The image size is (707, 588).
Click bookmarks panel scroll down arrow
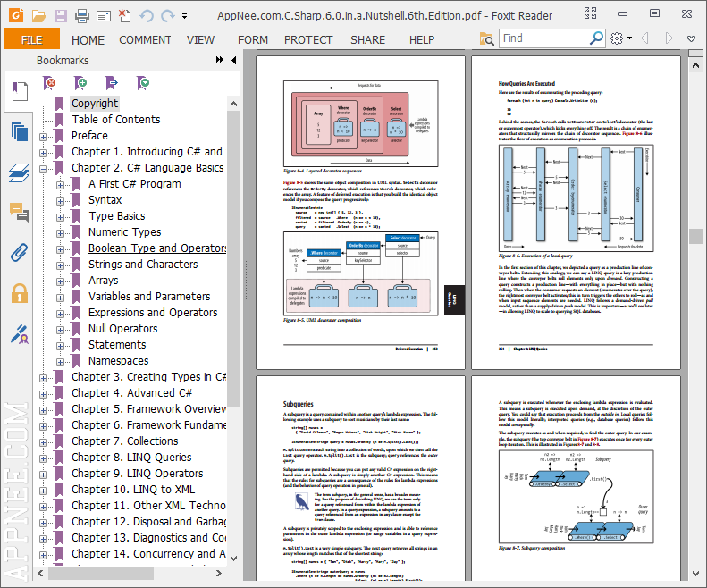coord(233,559)
